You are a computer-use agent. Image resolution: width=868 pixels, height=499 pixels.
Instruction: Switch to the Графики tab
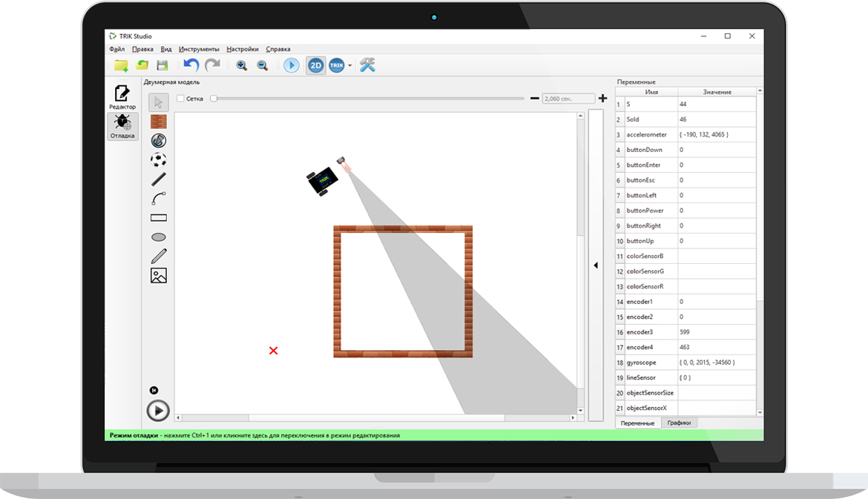(x=679, y=423)
